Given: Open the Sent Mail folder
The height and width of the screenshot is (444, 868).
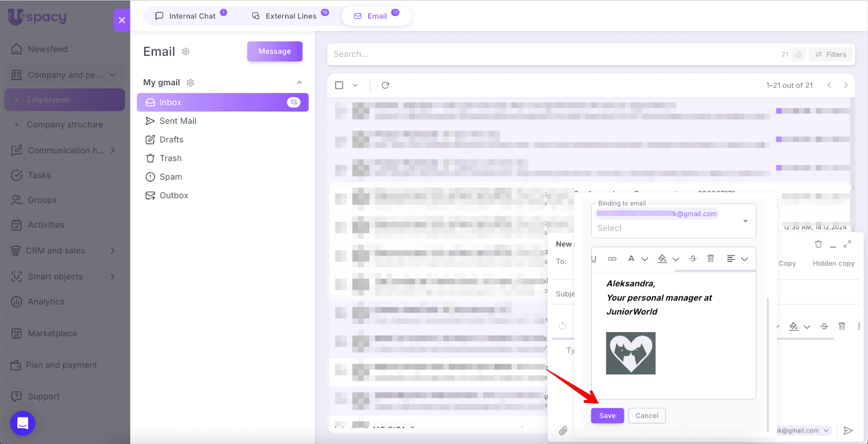Looking at the screenshot, I should 177,121.
